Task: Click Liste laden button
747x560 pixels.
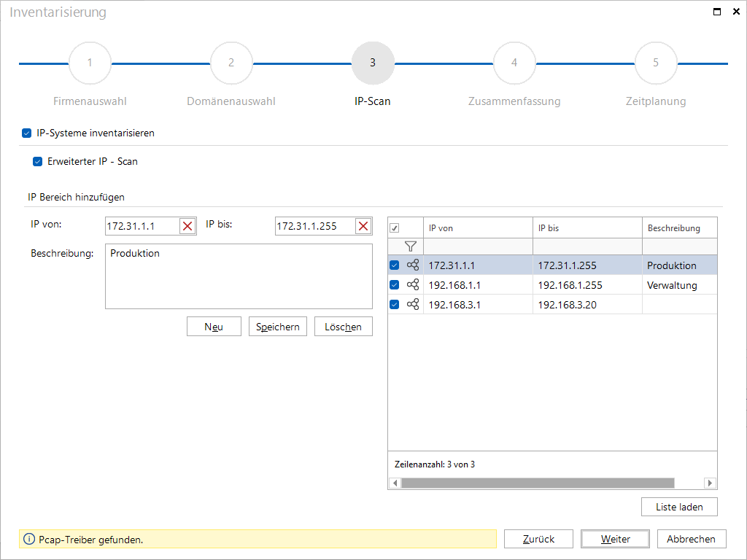Action: pos(679,507)
